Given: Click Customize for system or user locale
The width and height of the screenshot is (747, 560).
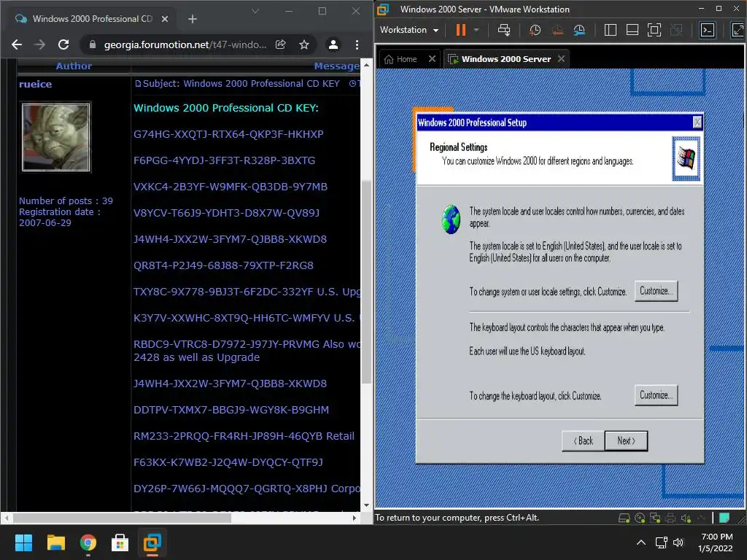Looking at the screenshot, I should click(x=656, y=291).
